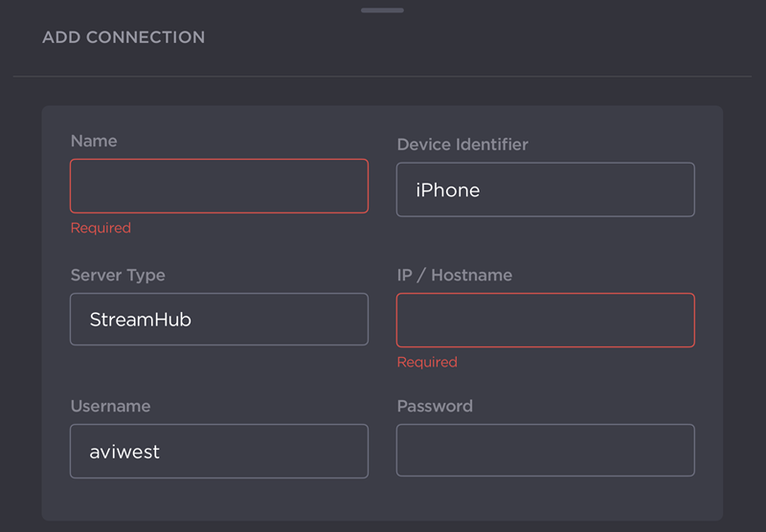Click the Device Identifier label
766x532 pixels.
(x=462, y=144)
